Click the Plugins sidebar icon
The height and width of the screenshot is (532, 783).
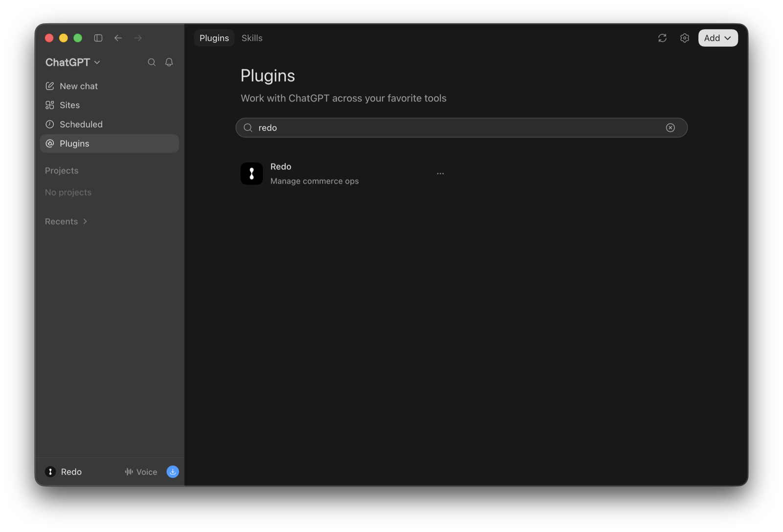coord(50,143)
